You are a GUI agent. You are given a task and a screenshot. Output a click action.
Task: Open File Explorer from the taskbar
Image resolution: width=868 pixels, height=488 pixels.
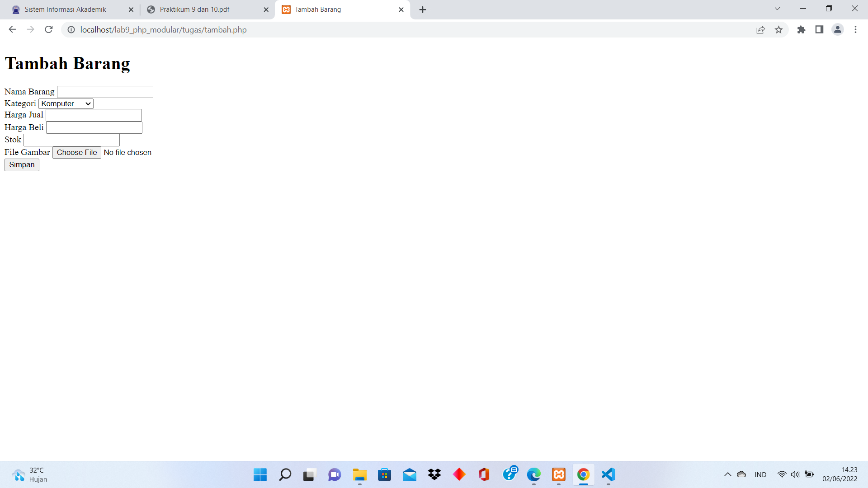360,474
